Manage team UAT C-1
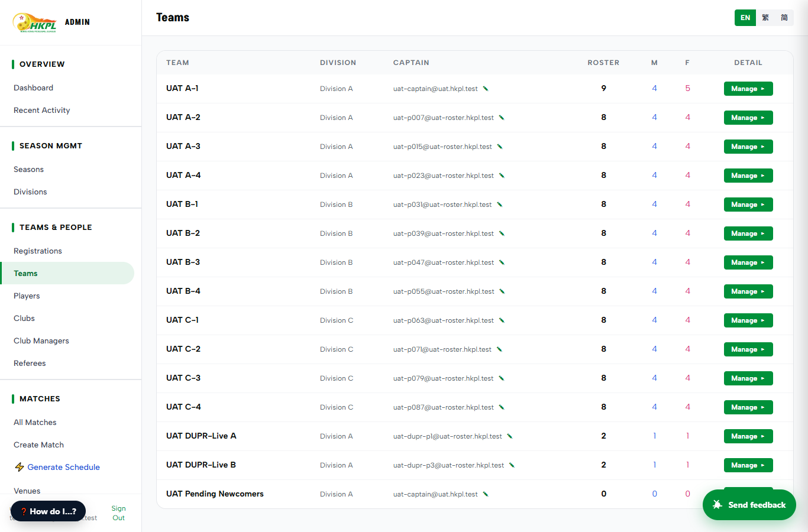 pos(748,320)
